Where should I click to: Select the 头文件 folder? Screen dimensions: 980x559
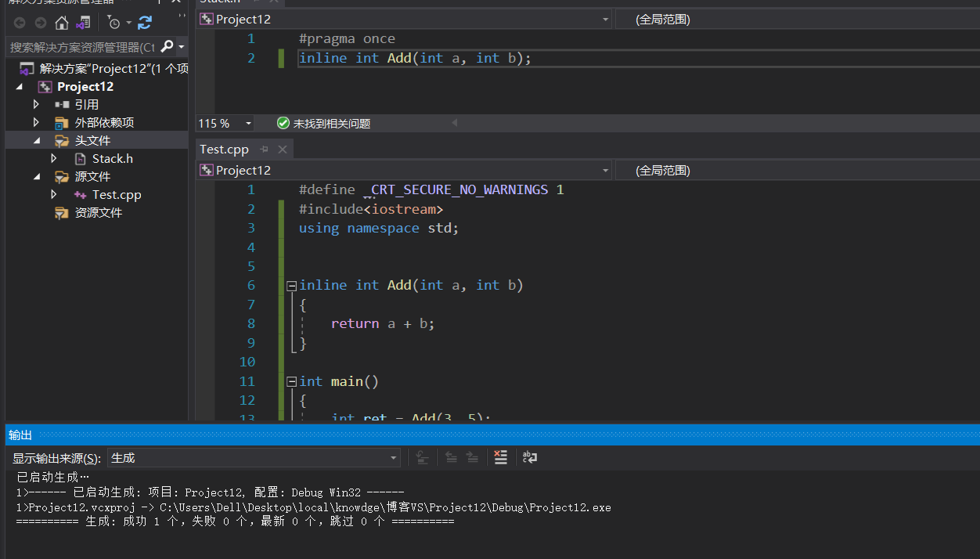(92, 140)
